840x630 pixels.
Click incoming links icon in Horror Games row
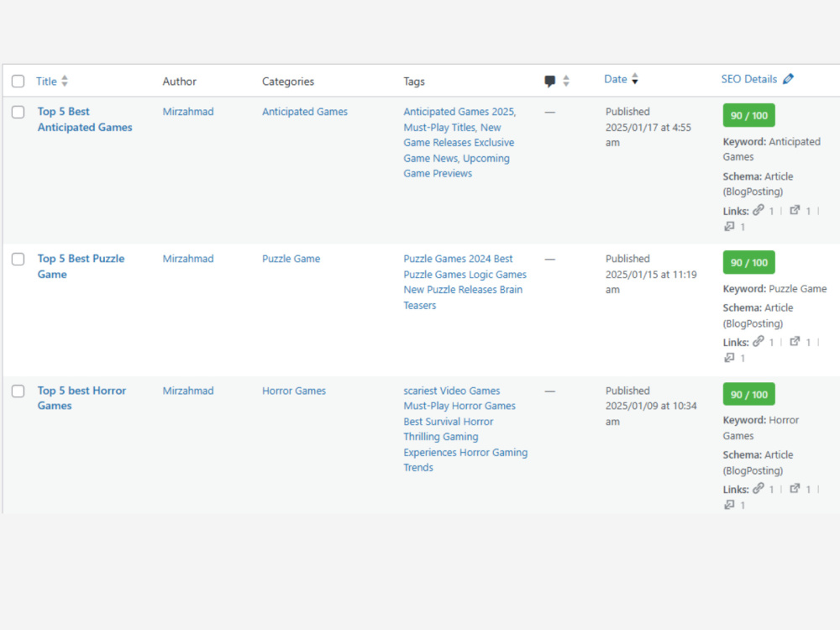coord(729,505)
